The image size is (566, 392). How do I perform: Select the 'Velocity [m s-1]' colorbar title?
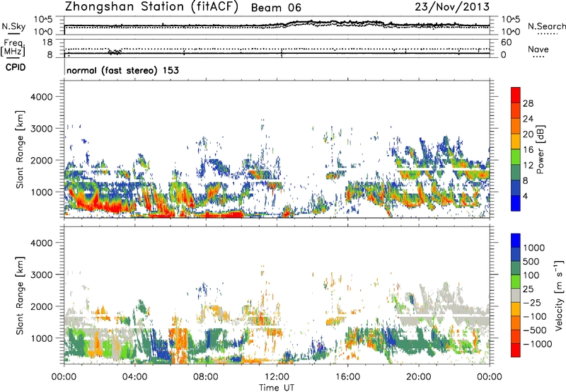click(x=559, y=295)
